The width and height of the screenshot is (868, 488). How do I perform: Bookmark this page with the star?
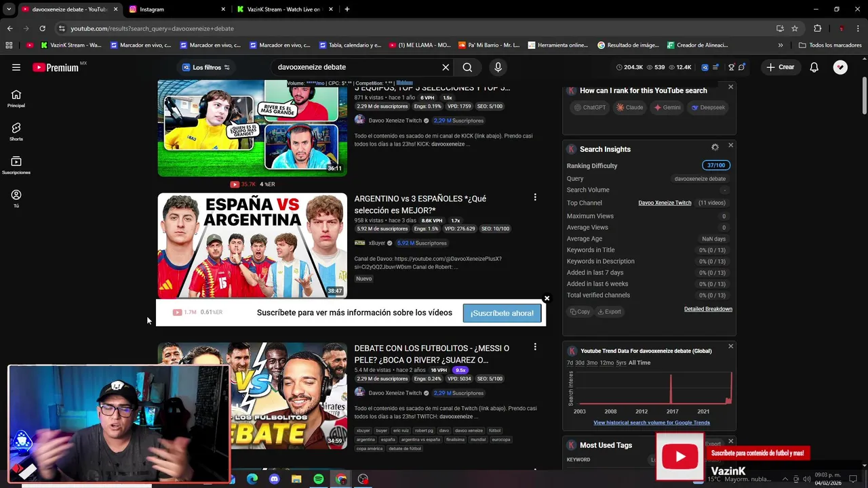point(795,28)
